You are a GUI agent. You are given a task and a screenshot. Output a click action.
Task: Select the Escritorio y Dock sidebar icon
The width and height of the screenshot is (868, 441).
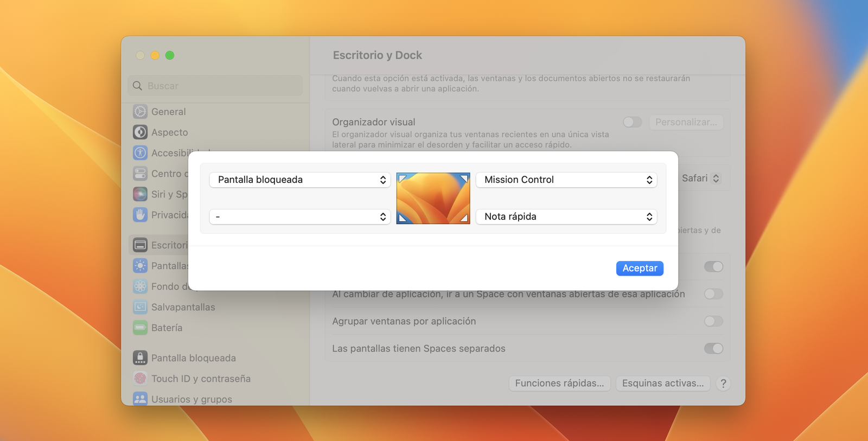coord(140,245)
